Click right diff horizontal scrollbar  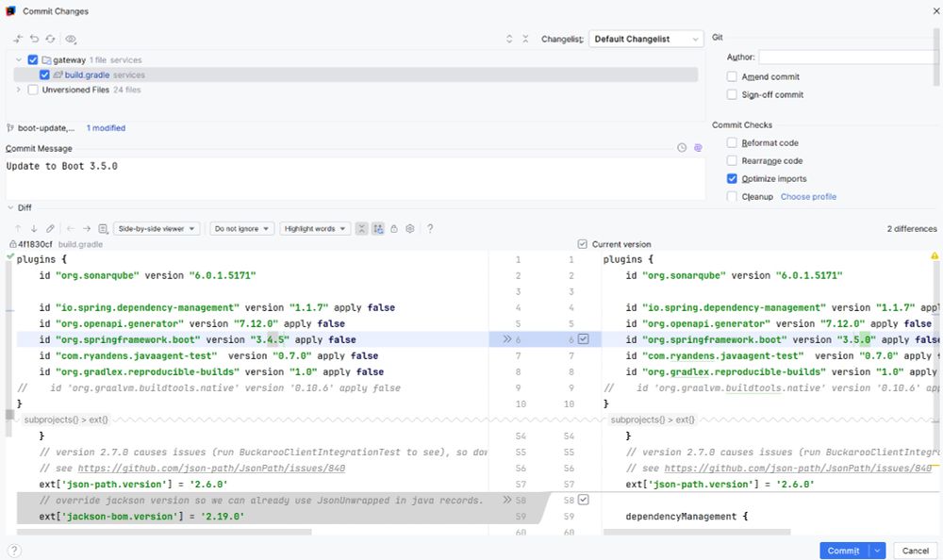[697, 532]
